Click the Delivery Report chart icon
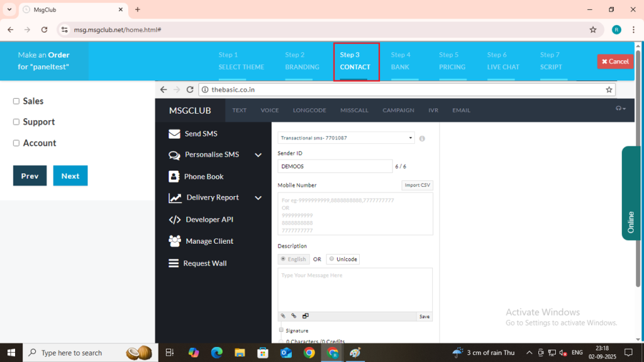644x362 pixels. point(175,198)
